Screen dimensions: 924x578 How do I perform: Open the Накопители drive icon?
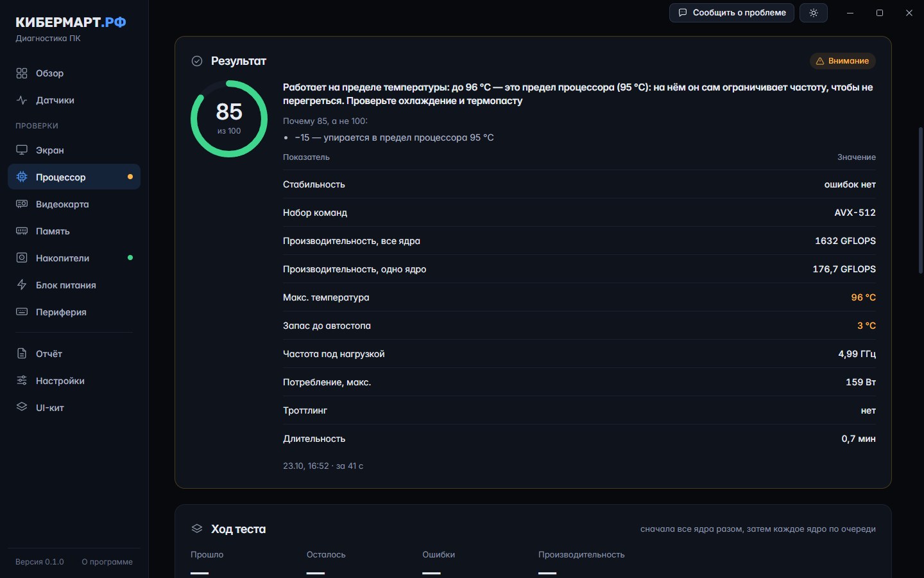22,258
